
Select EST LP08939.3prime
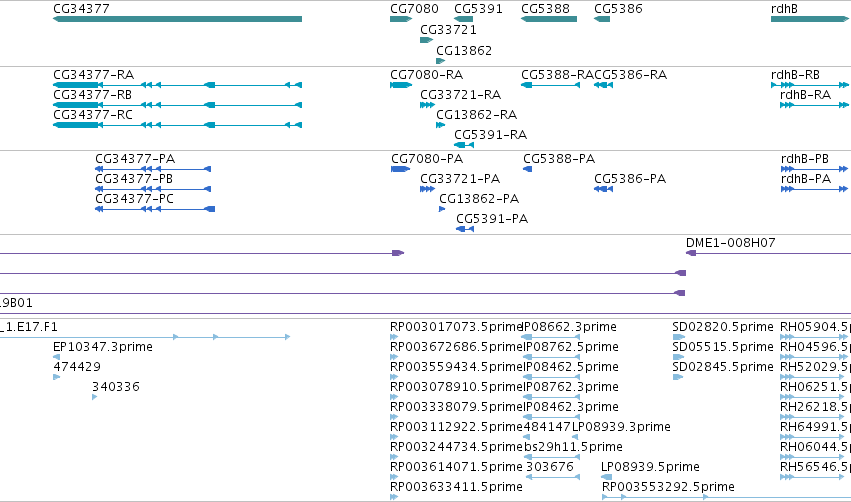pos(575,437)
